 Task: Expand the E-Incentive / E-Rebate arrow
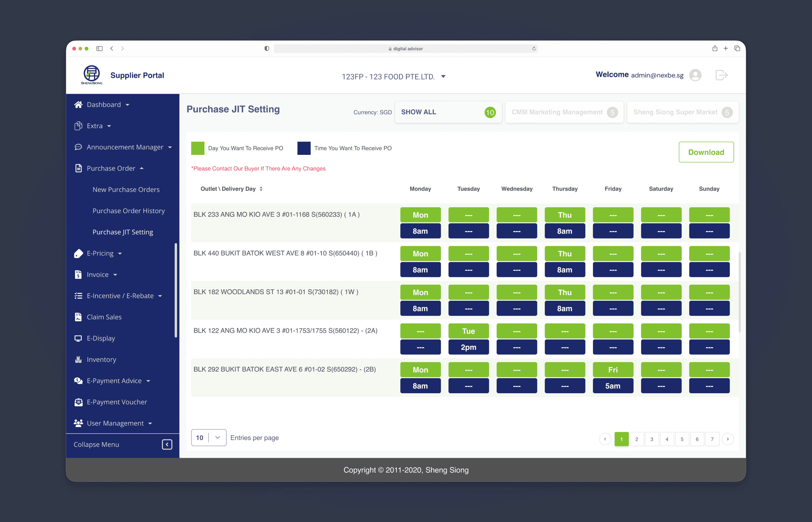(x=160, y=296)
